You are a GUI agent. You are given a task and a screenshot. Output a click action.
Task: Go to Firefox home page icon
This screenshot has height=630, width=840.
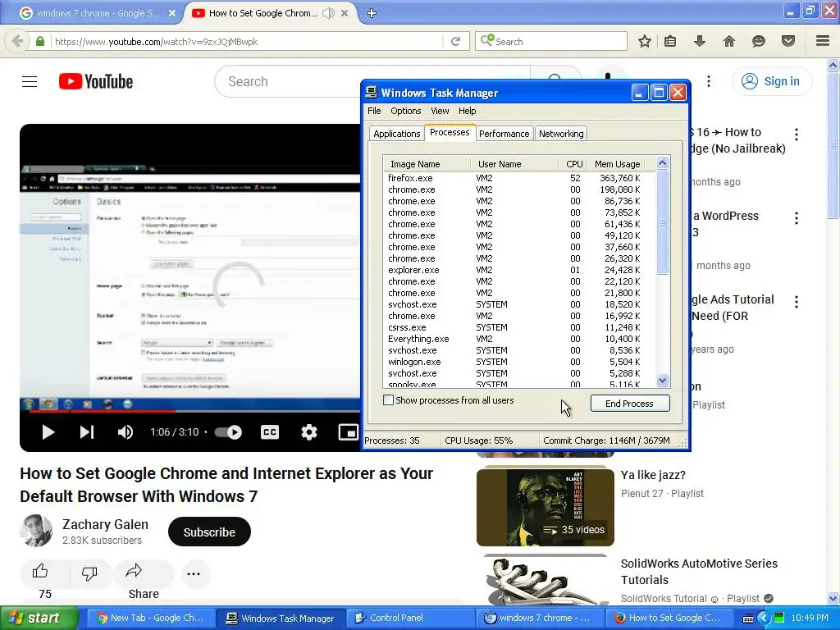click(729, 41)
